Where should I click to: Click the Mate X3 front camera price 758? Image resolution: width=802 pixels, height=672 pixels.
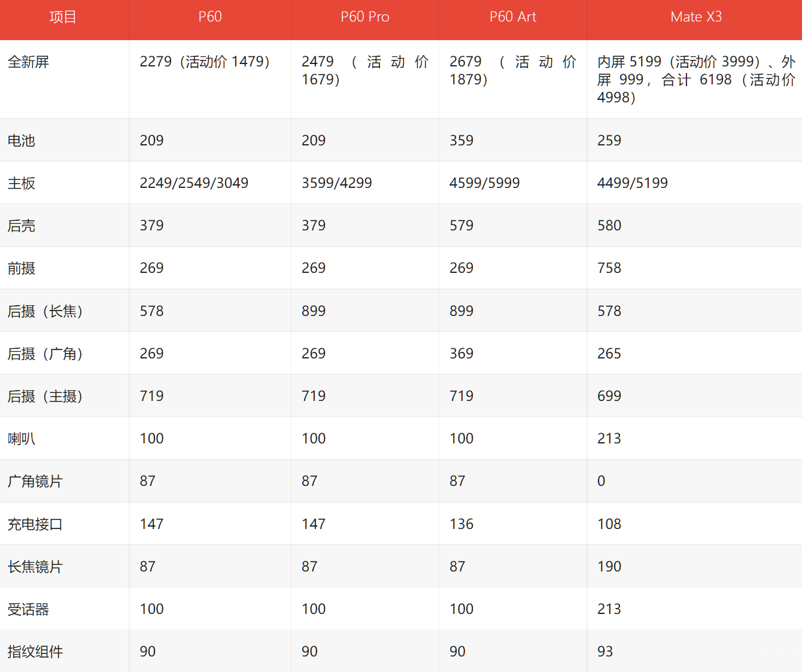click(609, 268)
